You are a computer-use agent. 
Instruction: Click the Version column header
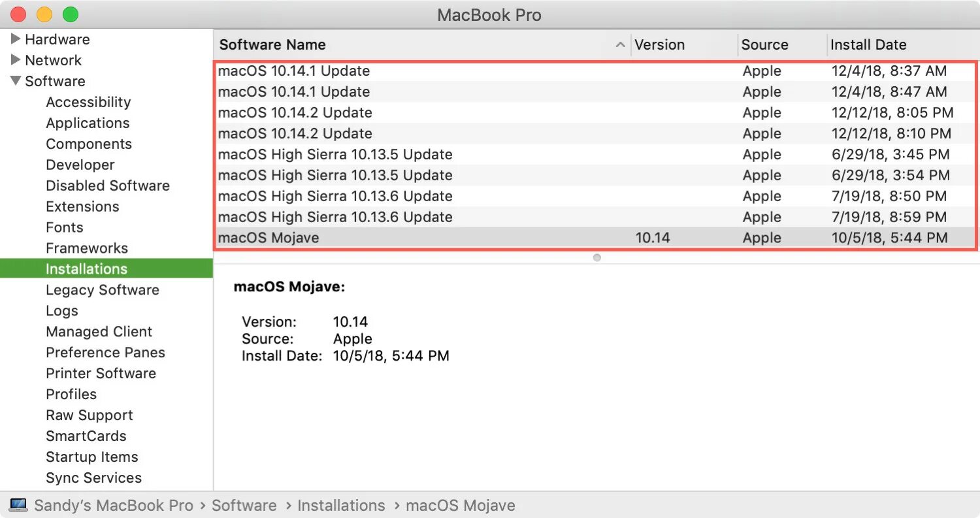click(x=660, y=45)
